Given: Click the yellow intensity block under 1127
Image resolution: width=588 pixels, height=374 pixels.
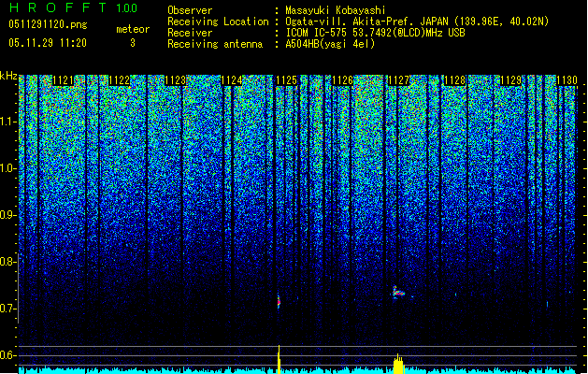Looking at the screenshot, I should (x=398, y=365).
